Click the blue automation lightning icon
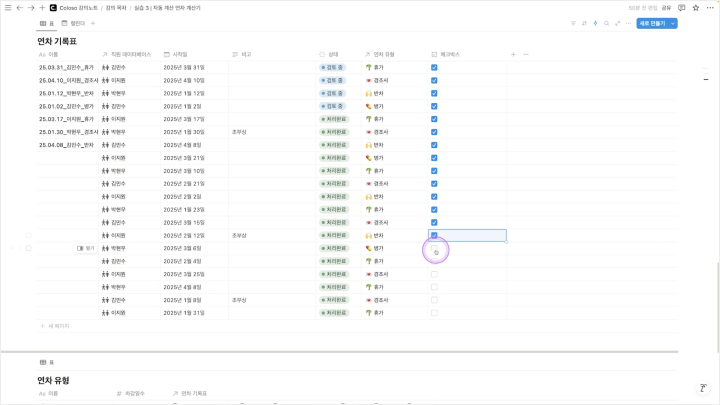This screenshot has width=720, height=405. tap(595, 23)
